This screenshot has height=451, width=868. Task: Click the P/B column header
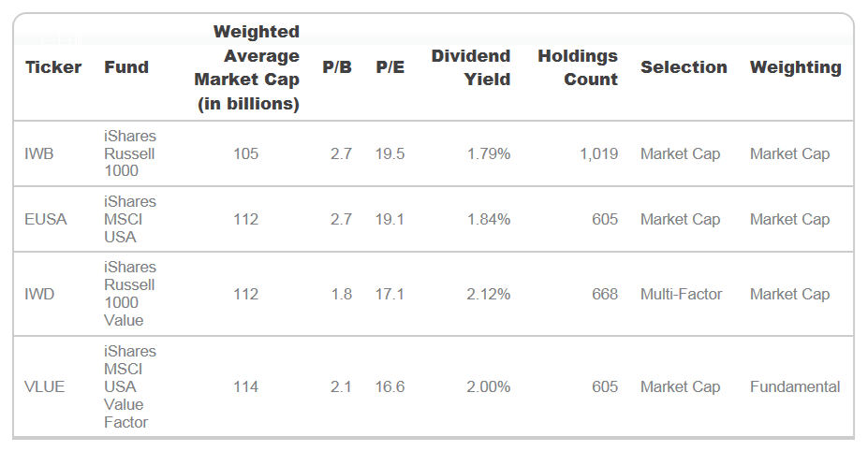[337, 67]
